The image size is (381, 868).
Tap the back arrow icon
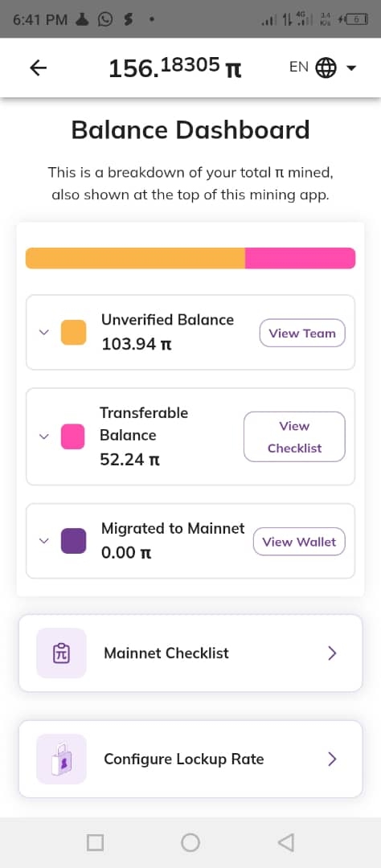pyautogui.click(x=39, y=68)
